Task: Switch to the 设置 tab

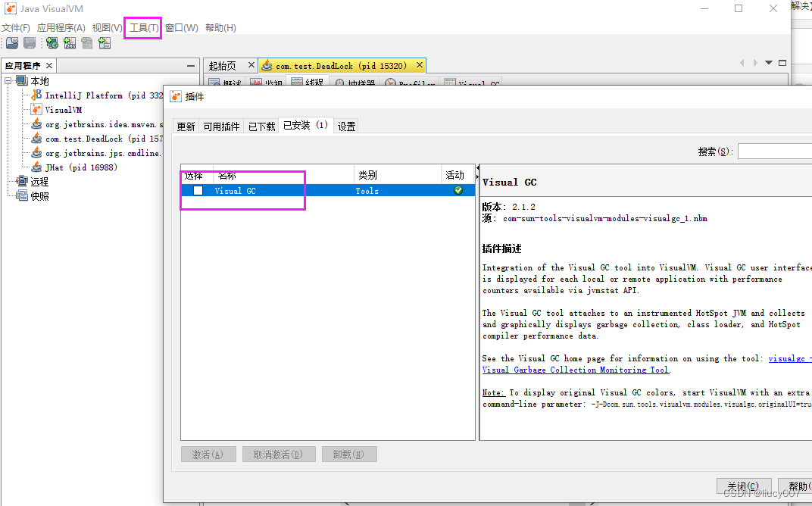Action: [x=346, y=126]
